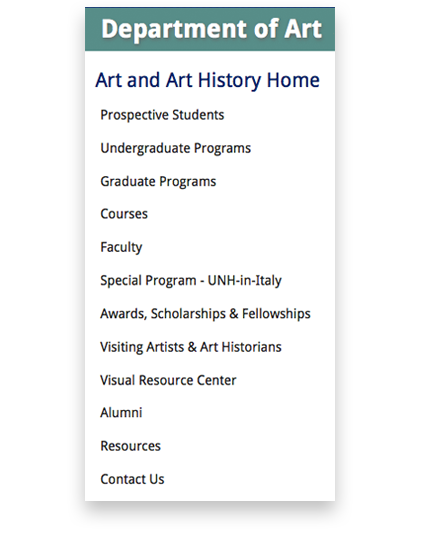Click the Courses menu entry
The width and height of the screenshot is (425, 535).
(x=124, y=214)
